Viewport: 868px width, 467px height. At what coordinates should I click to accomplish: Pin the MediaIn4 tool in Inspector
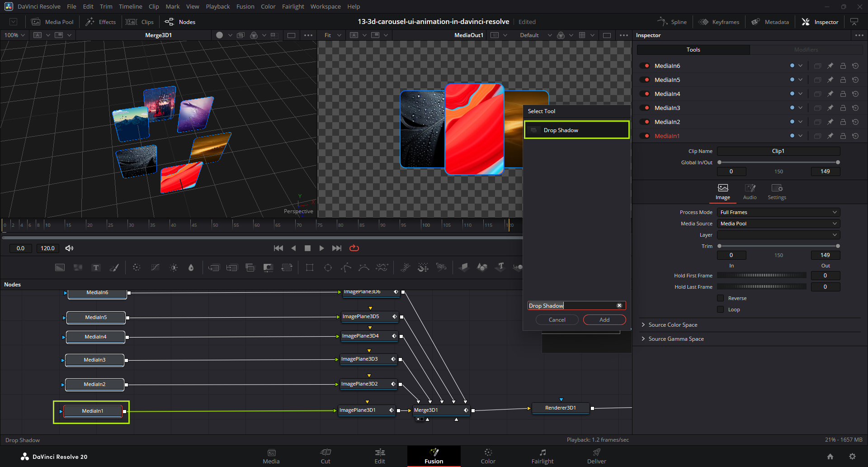click(x=830, y=94)
